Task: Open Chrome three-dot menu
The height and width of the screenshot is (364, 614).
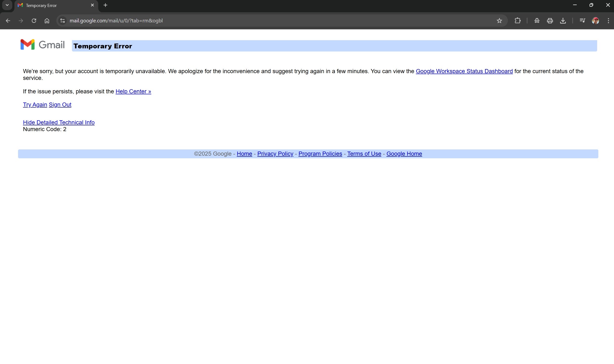Action: pyautogui.click(x=608, y=21)
